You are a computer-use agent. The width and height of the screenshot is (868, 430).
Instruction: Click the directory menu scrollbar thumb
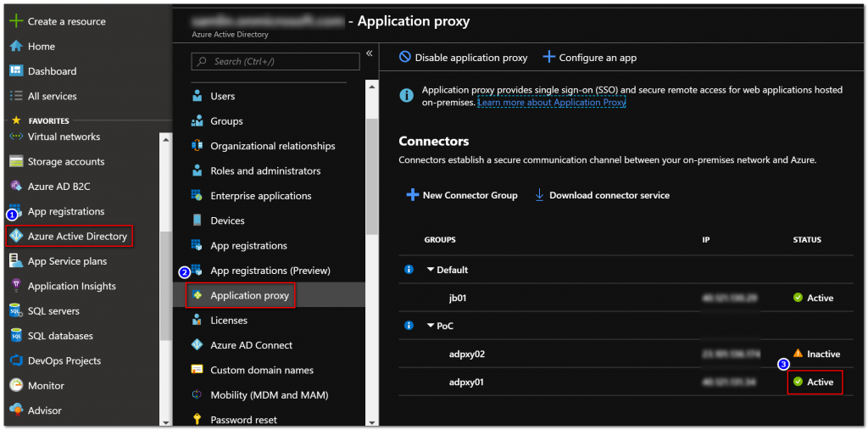[372, 176]
